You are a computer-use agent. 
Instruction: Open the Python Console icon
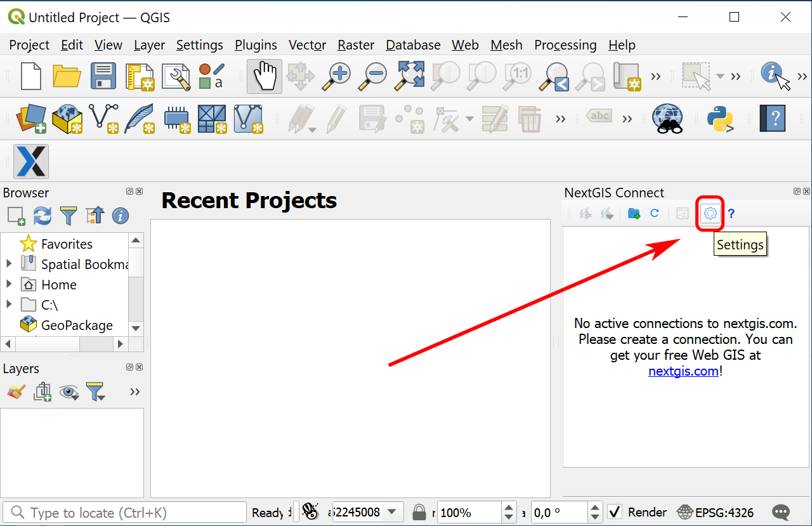(x=720, y=119)
